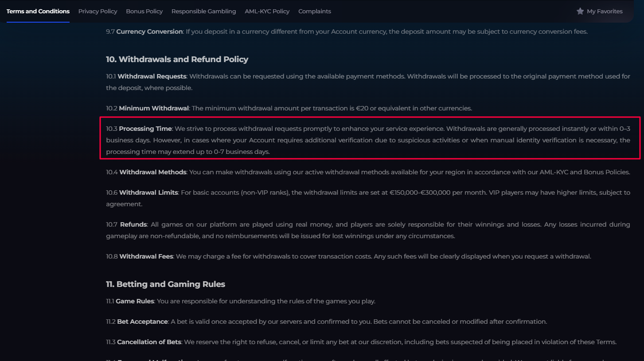Click the Withdrawal Fees clause label
Screen dimensions: 644x361
146,257
